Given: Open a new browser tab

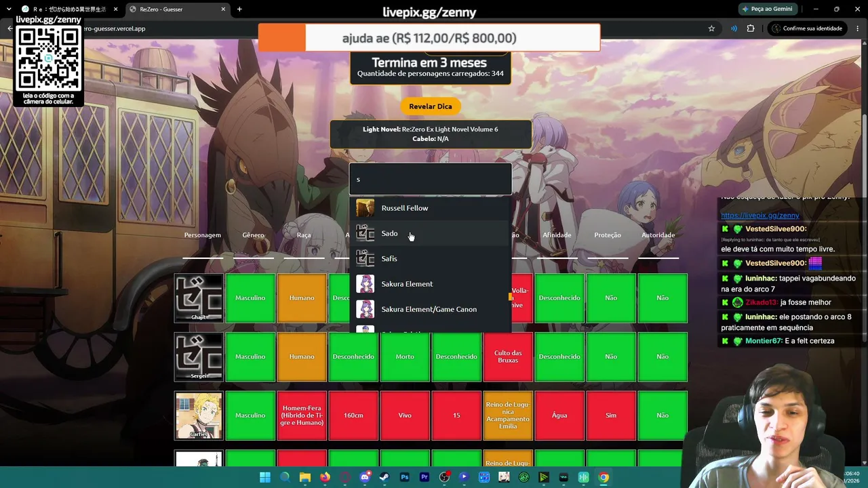Looking at the screenshot, I should [x=239, y=9].
